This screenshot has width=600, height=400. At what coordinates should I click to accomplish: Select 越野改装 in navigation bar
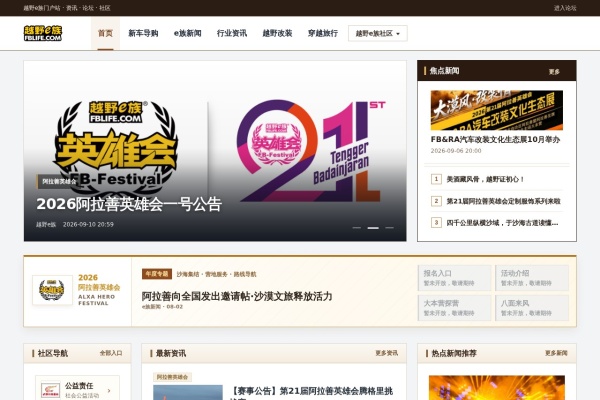pyautogui.click(x=277, y=33)
